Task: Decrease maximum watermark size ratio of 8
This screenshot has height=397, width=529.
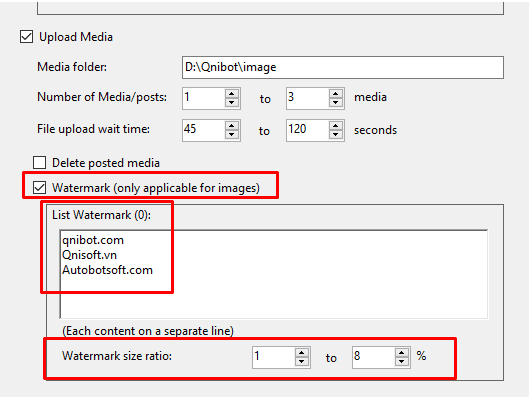Action: click(401, 362)
